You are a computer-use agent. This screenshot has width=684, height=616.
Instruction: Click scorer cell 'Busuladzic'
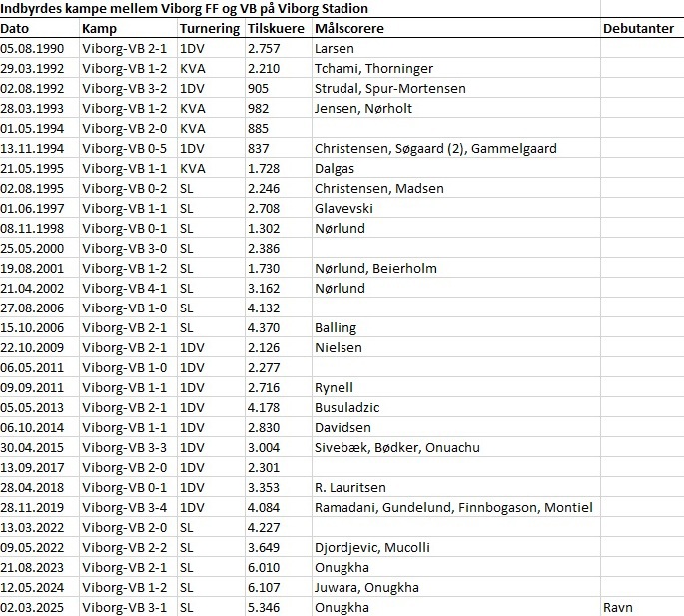(x=347, y=408)
